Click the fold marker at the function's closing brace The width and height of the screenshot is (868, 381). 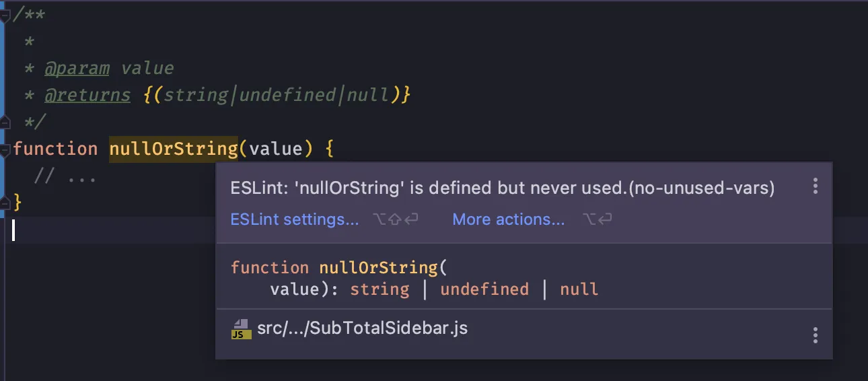pos(5,201)
